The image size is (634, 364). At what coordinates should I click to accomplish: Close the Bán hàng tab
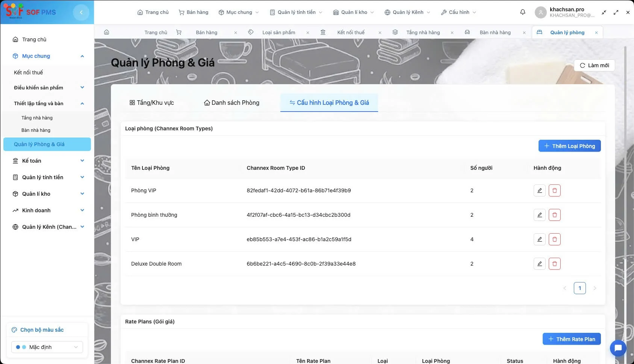coord(236,33)
